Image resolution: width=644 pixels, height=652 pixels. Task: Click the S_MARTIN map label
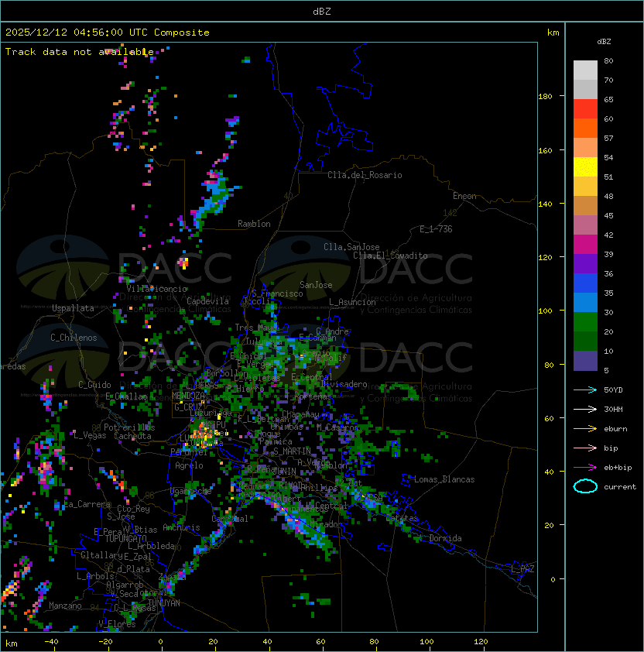(292, 451)
